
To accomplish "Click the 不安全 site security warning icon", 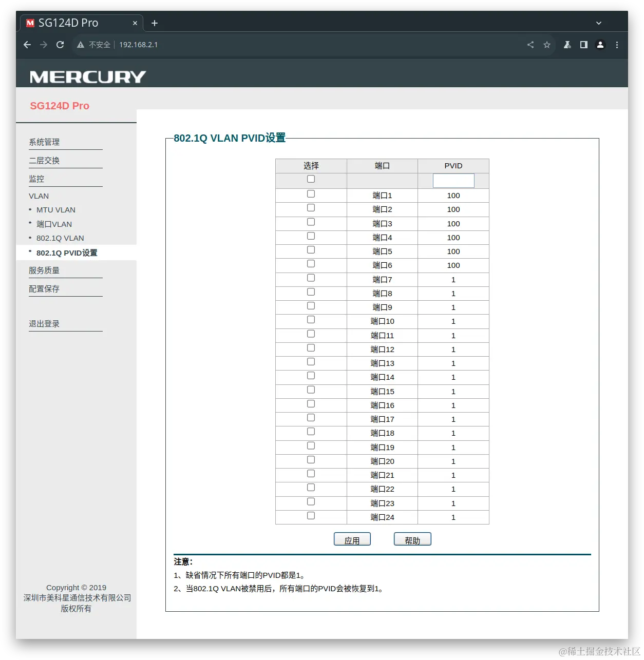I will (81, 45).
